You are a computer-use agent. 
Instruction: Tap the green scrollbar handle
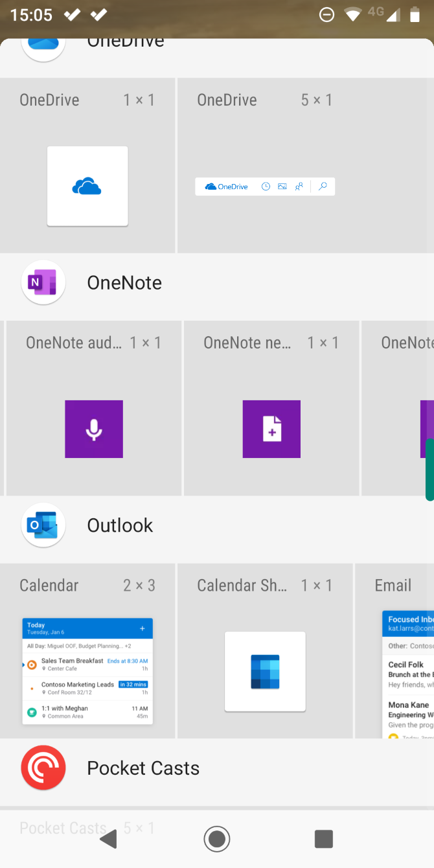pos(429,470)
